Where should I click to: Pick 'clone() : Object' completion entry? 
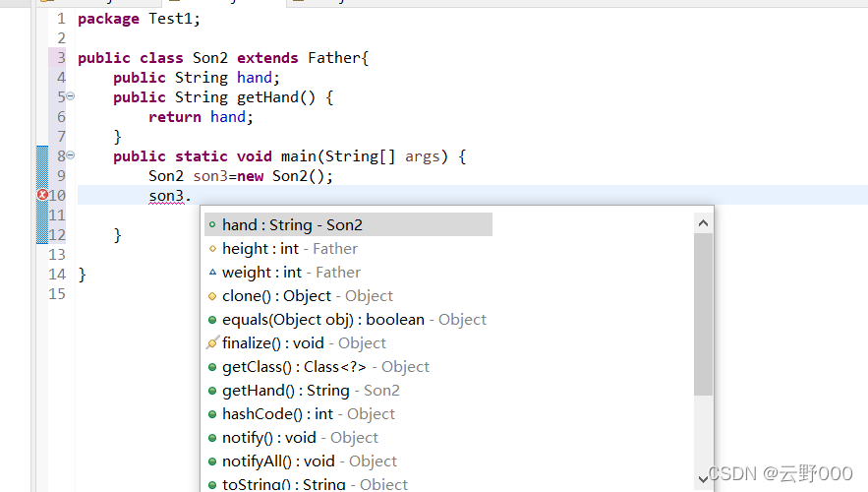click(x=308, y=296)
